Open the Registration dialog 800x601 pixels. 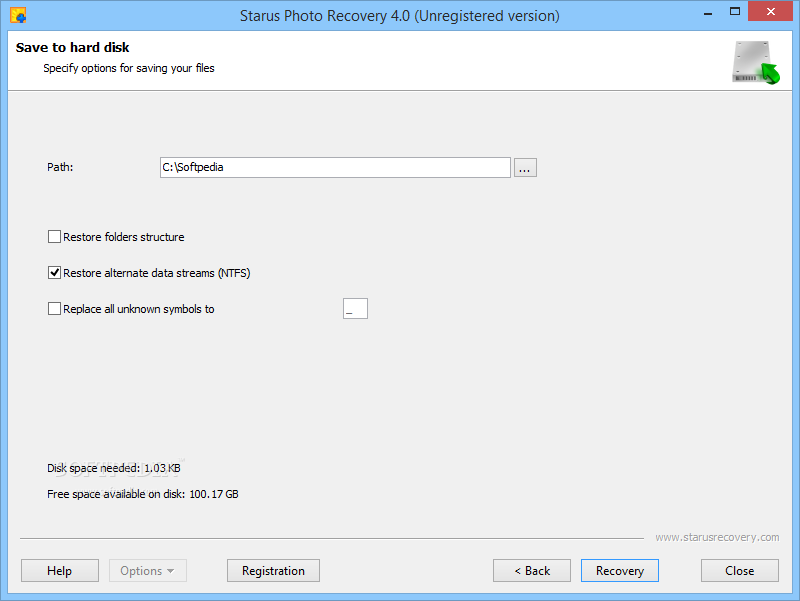273,570
